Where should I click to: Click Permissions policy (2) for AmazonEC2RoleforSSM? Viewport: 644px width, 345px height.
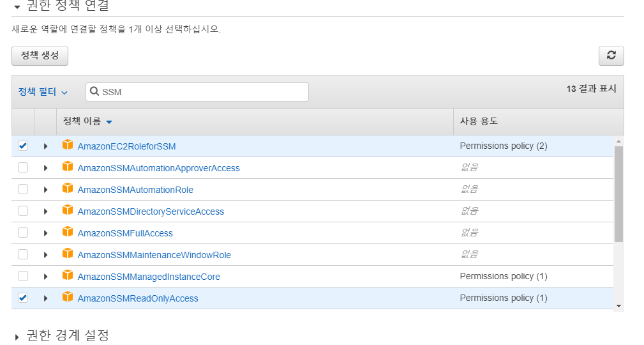click(504, 146)
